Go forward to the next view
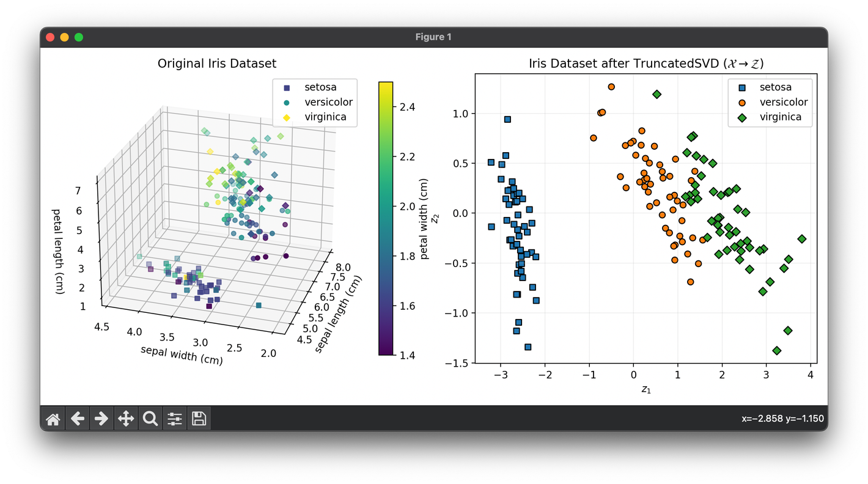 pos(101,419)
